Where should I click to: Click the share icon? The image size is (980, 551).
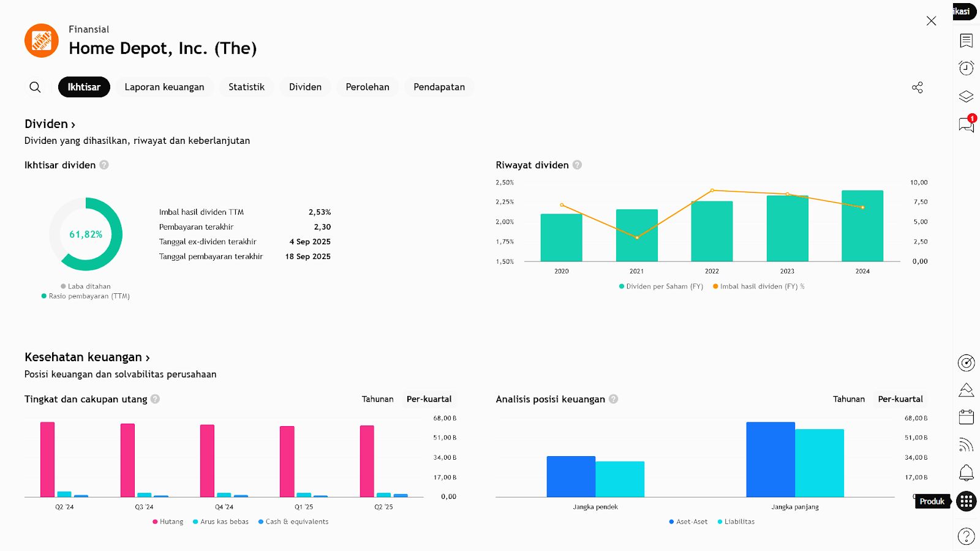917,88
